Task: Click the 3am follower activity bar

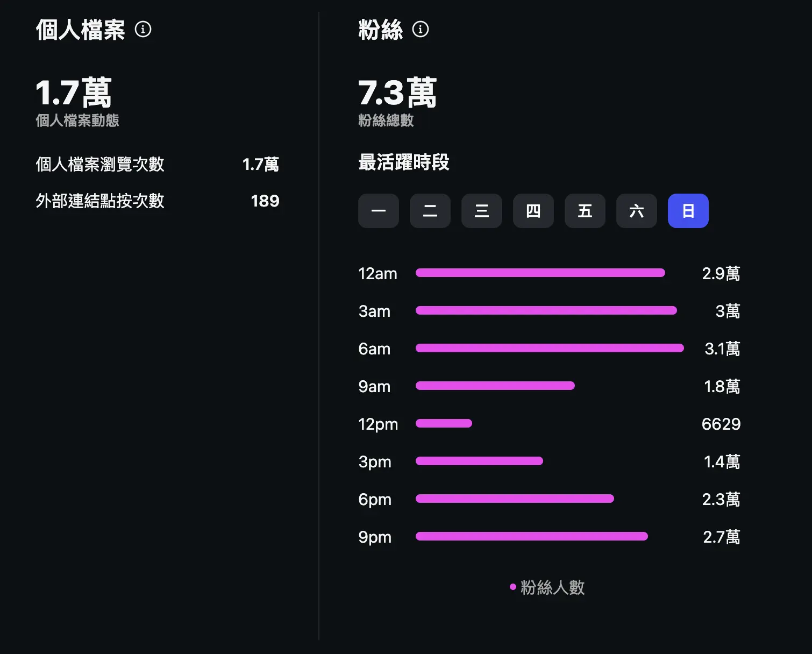Action: [546, 310]
